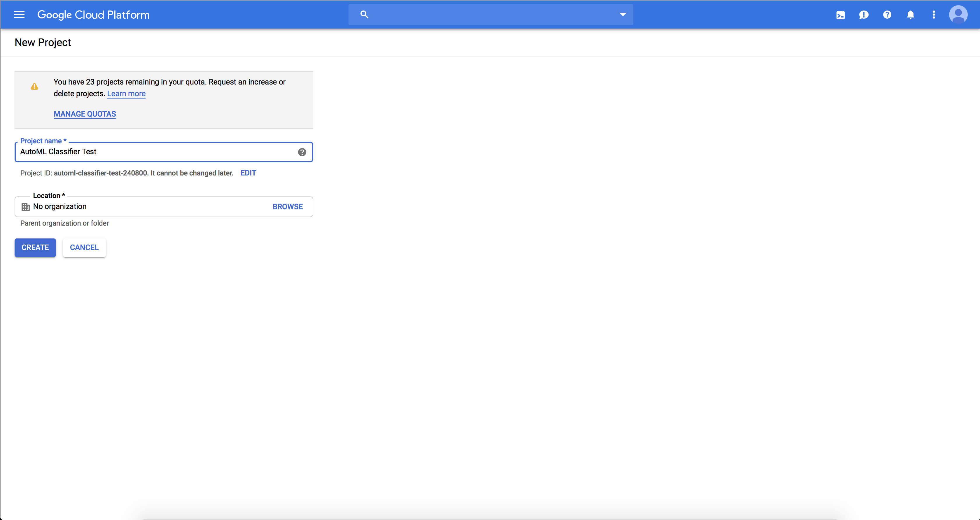980x520 pixels.
Task: Open the hamburger navigation menu
Action: pyautogui.click(x=19, y=15)
